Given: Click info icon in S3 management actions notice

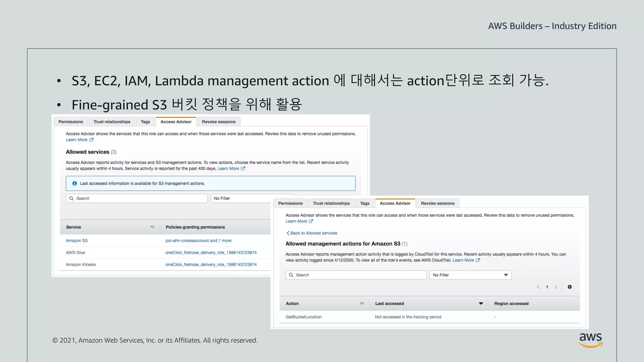Looking at the screenshot, I should (75, 183).
